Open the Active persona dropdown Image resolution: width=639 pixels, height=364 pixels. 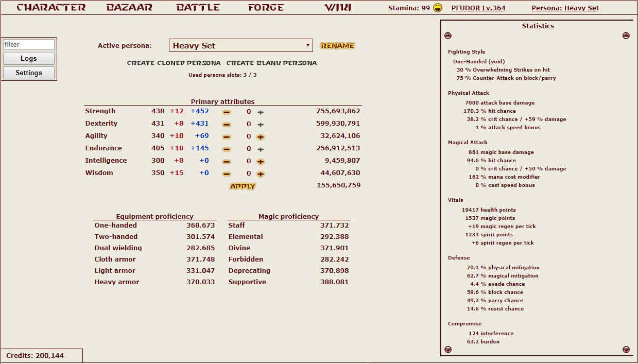pos(241,45)
